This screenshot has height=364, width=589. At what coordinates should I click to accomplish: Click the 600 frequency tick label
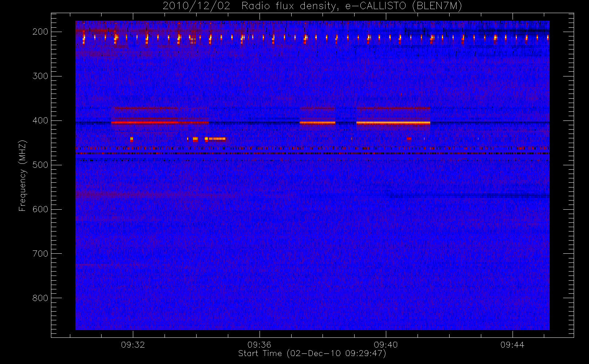pos(40,209)
